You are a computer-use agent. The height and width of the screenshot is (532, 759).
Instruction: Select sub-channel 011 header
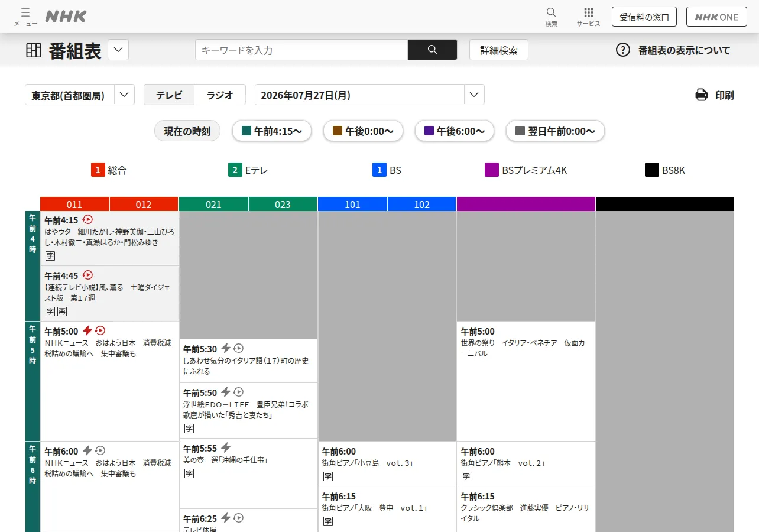(74, 205)
